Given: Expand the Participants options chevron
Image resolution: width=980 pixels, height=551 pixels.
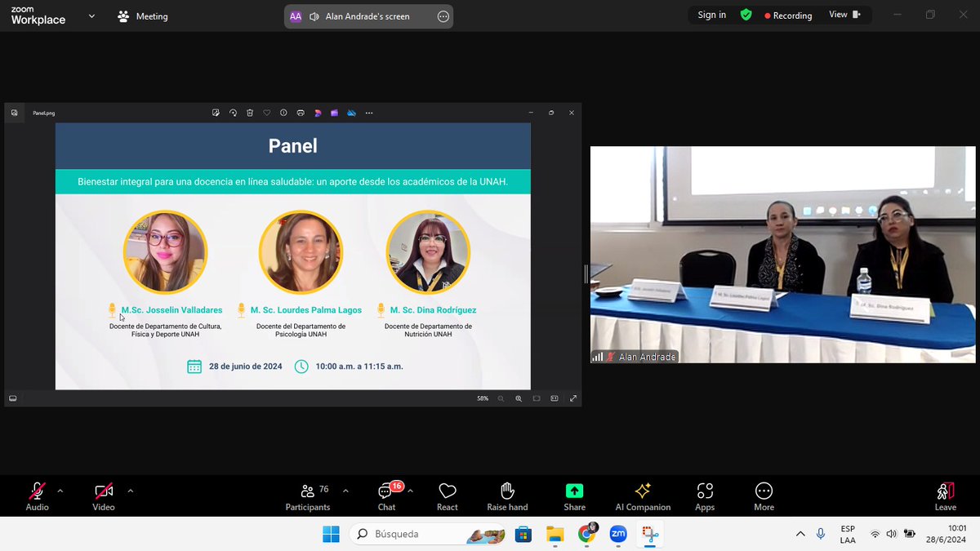Looking at the screenshot, I should [345, 491].
